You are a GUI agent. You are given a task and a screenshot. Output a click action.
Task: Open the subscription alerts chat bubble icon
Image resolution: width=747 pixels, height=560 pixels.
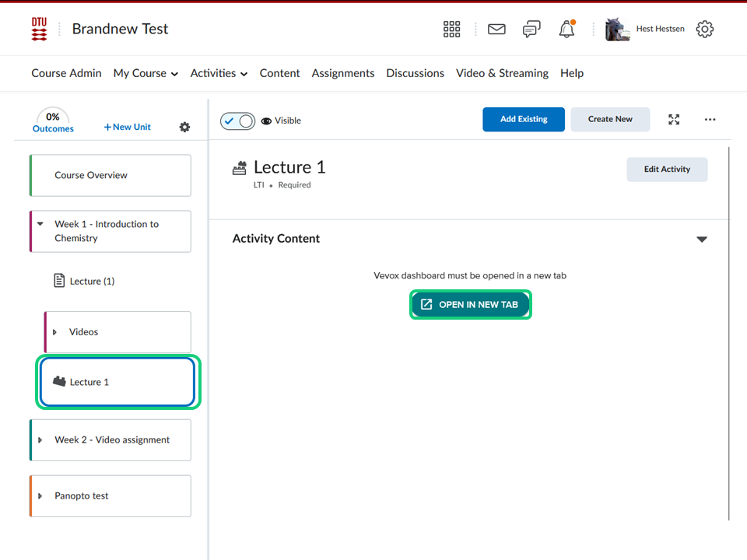point(531,30)
